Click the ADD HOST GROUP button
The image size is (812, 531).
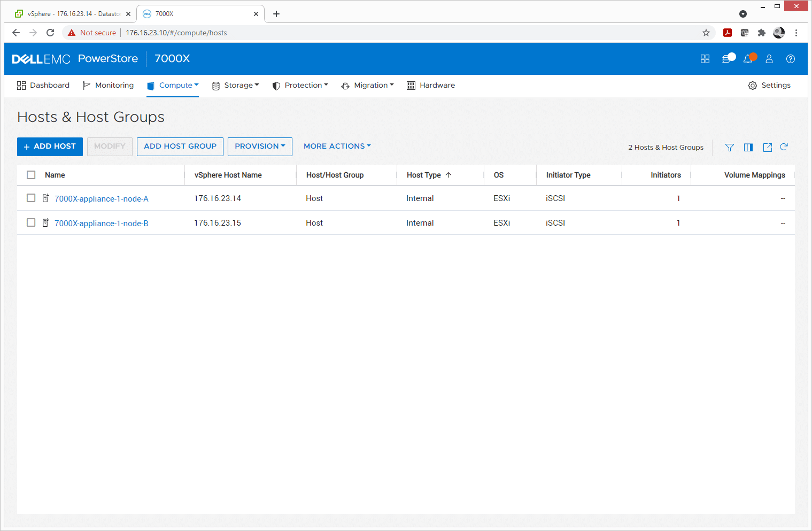coord(180,147)
